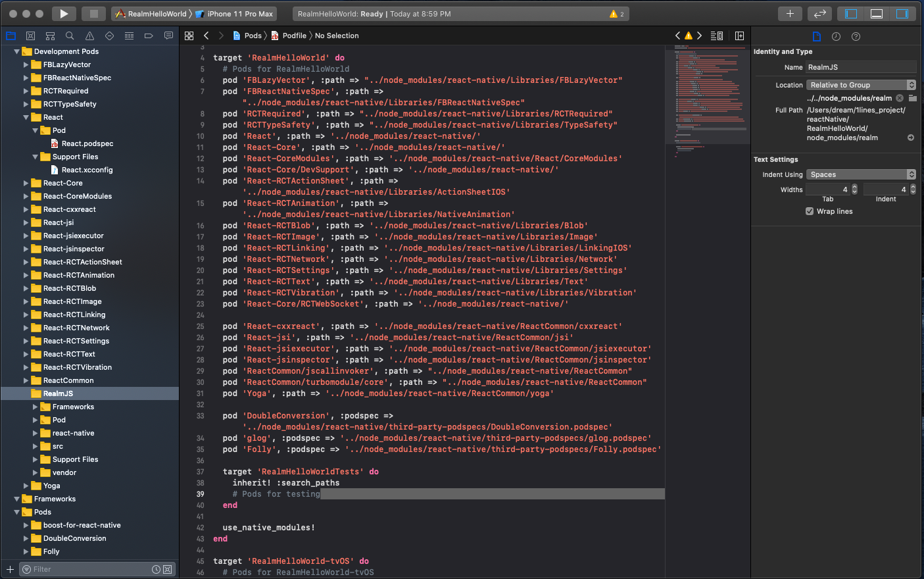Click the warnings count badge
Image resolution: width=924 pixels, height=579 pixels.
coord(617,14)
